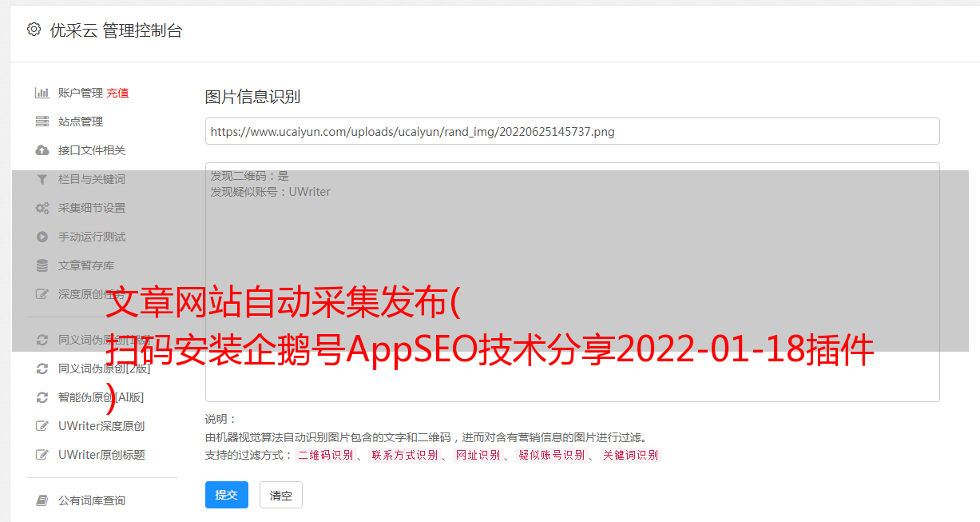Click the 二维码识别 tag
Screen dimensions: 980x522
(326, 455)
